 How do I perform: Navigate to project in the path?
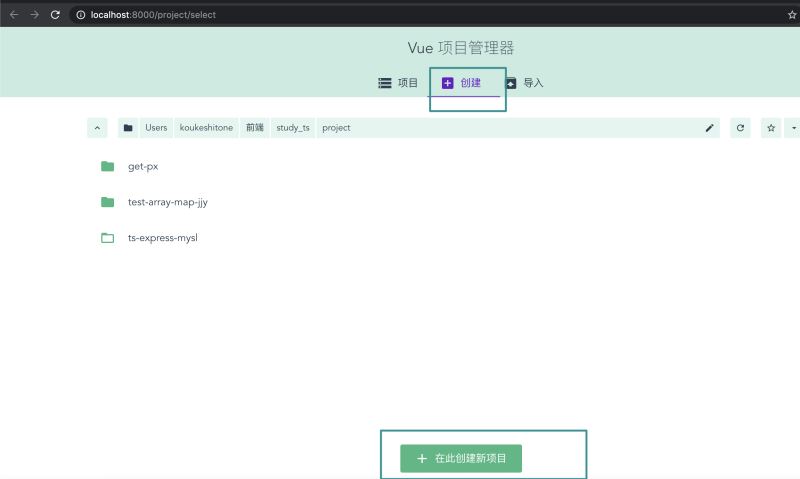click(336, 128)
